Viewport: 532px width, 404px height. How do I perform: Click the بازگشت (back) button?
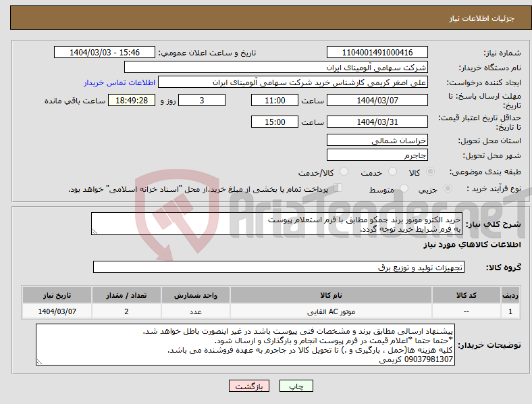pyautogui.click(x=249, y=386)
